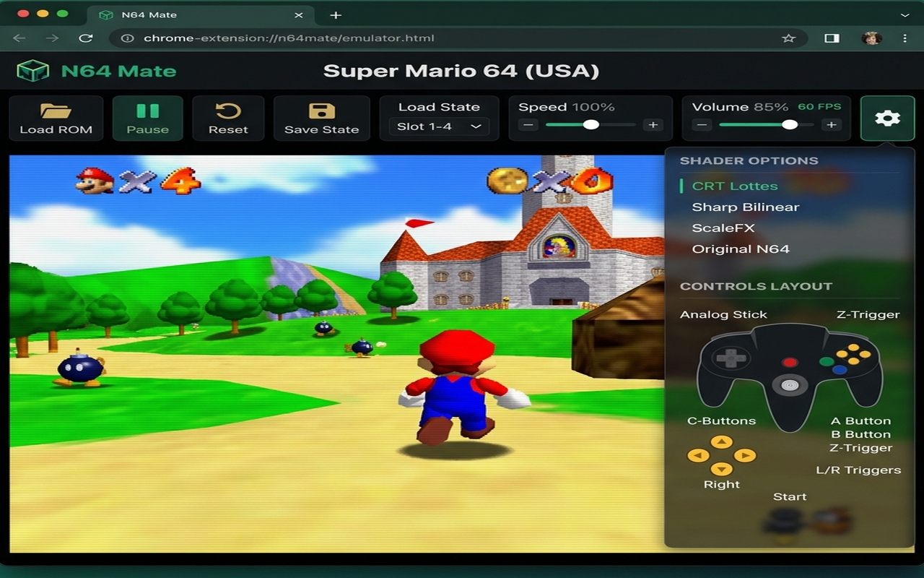The image size is (924, 578).
Task: Toggle the settings gear panel
Action: pos(887,118)
